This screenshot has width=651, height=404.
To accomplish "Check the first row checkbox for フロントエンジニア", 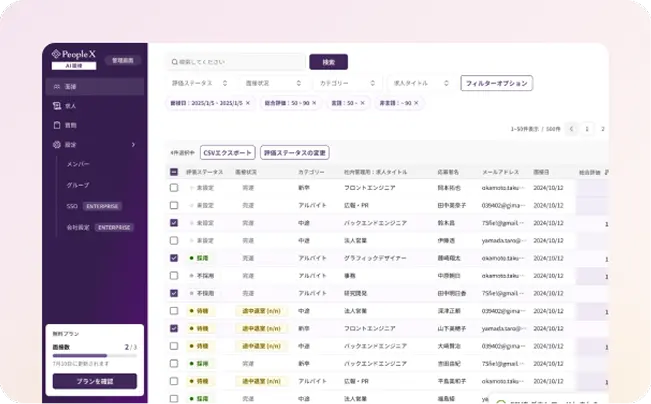I will click(174, 188).
